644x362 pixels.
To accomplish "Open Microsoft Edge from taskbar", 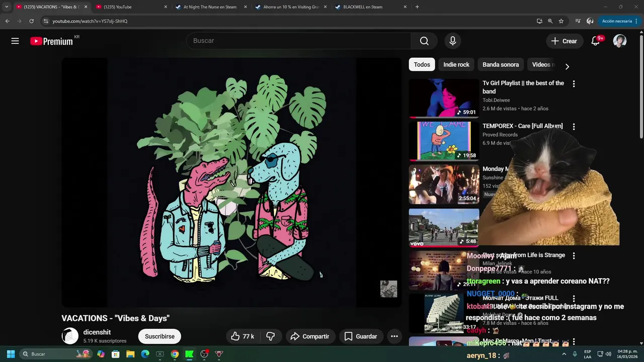I will coord(145,354).
